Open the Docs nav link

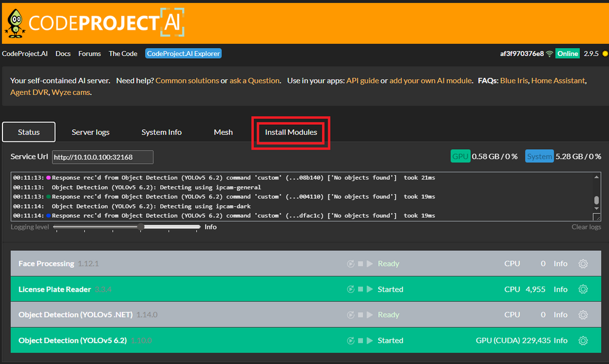click(x=63, y=54)
